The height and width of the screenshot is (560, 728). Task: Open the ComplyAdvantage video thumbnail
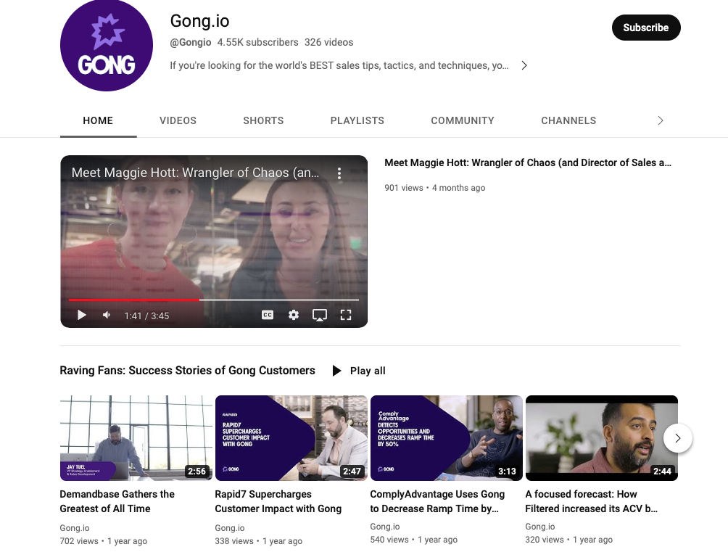(x=446, y=438)
